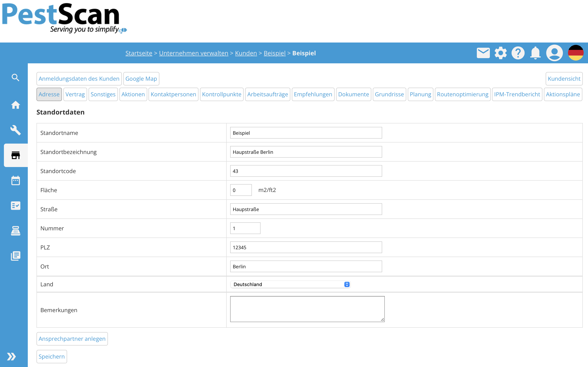This screenshot has height=367, width=588.
Task: Expand the sidebar with double chevron
Action: coord(12,356)
